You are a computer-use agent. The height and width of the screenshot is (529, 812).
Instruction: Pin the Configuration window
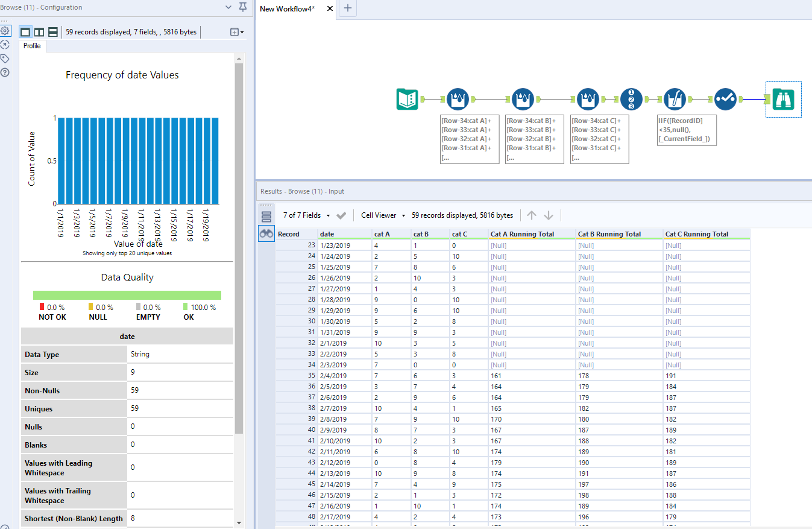tap(243, 7)
